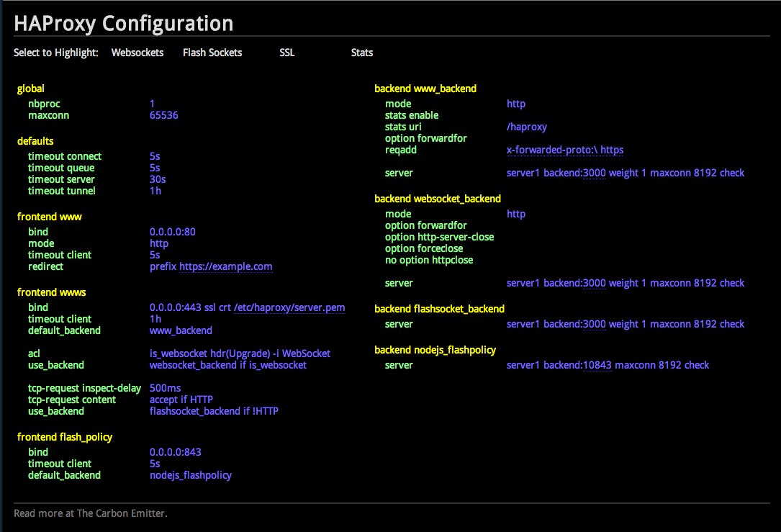
Task: Click the maxconn 65536 value under global
Action: pyautogui.click(x=163, y=115)
